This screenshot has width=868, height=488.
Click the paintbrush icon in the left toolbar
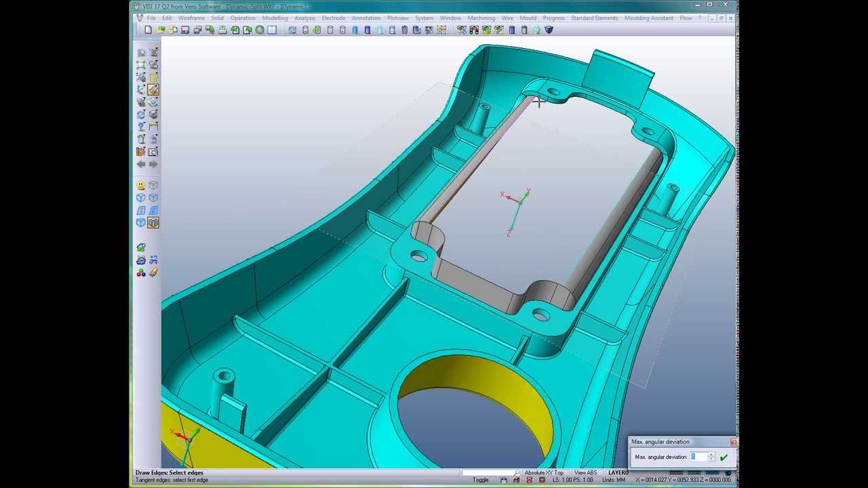tap(153, 272)
